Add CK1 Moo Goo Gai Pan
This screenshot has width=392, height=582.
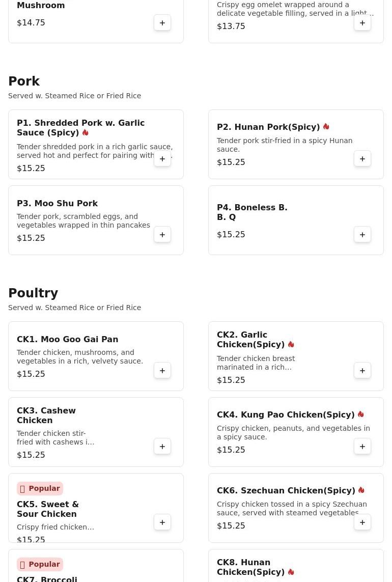click(x=162, y=371)
